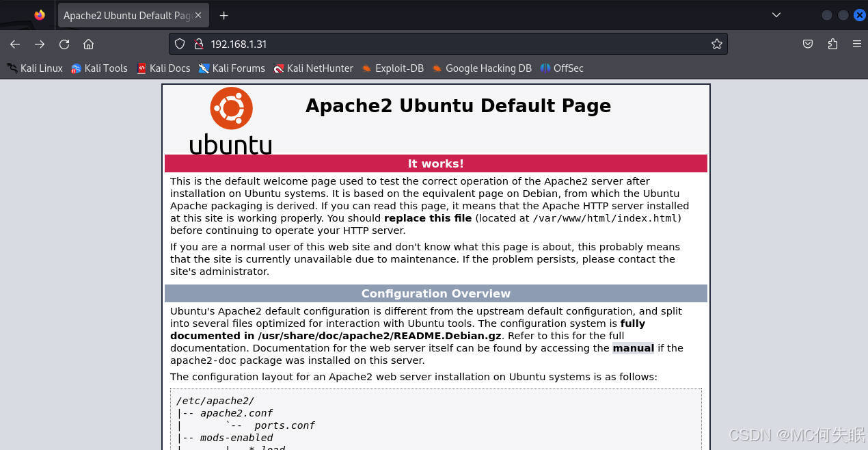Open the Kali Tools bookmark
Screen dimensions: 868x450
99,68
